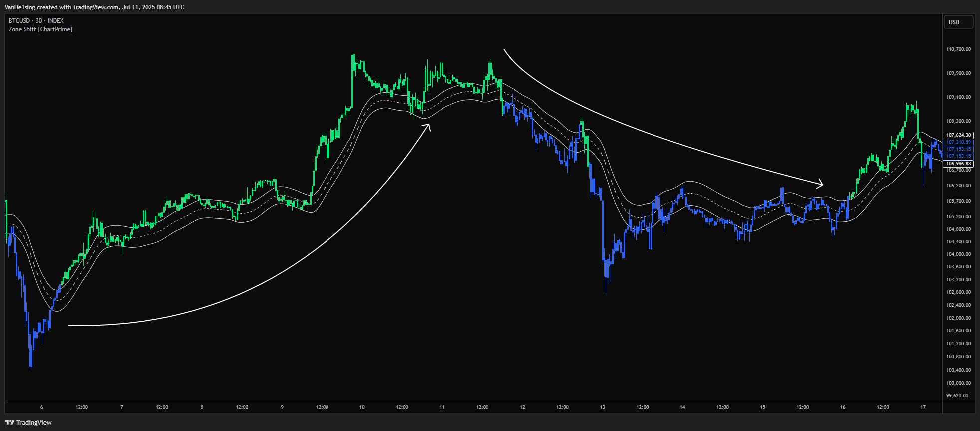This screenshot has height=431, width=980.
Task: Click the 108,300.00 price axis label
Action: tap(958, 121)
